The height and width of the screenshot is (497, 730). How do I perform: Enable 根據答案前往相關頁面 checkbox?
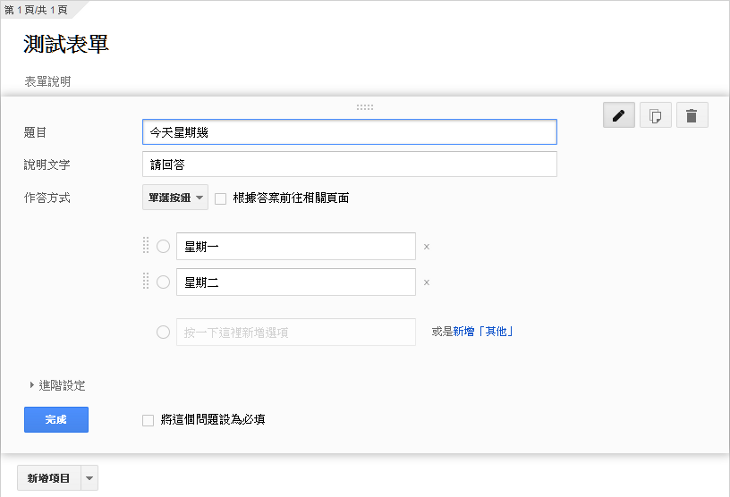tap(221, 198)
